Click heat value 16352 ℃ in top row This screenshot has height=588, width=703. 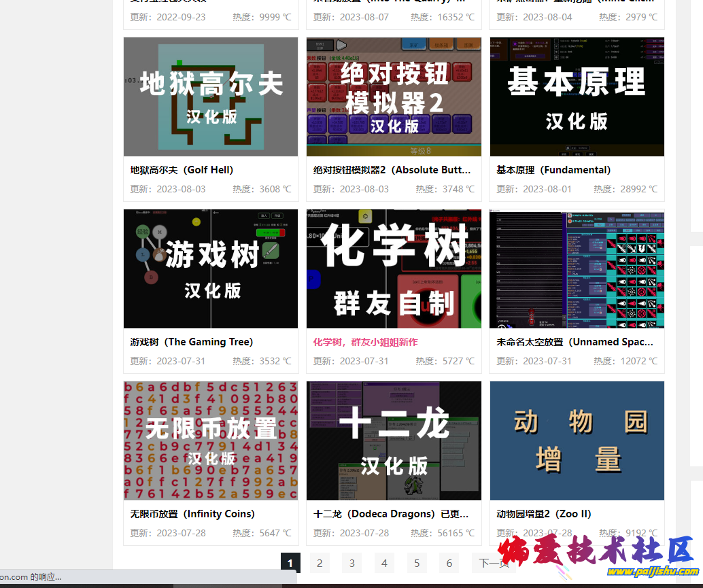(x=443, y=17)
